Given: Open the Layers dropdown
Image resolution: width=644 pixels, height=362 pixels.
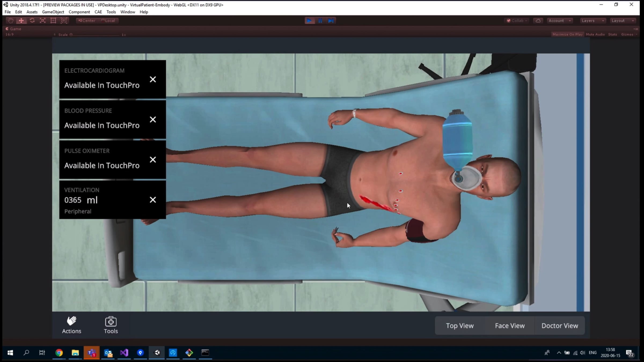Looking at the screenshot, I should point(593,21).
